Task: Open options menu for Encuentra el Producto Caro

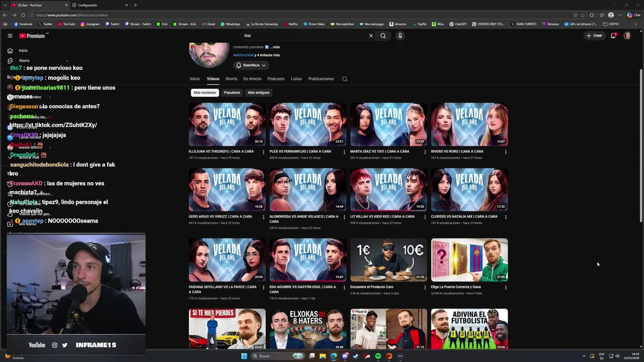Action: click(425, 288)
